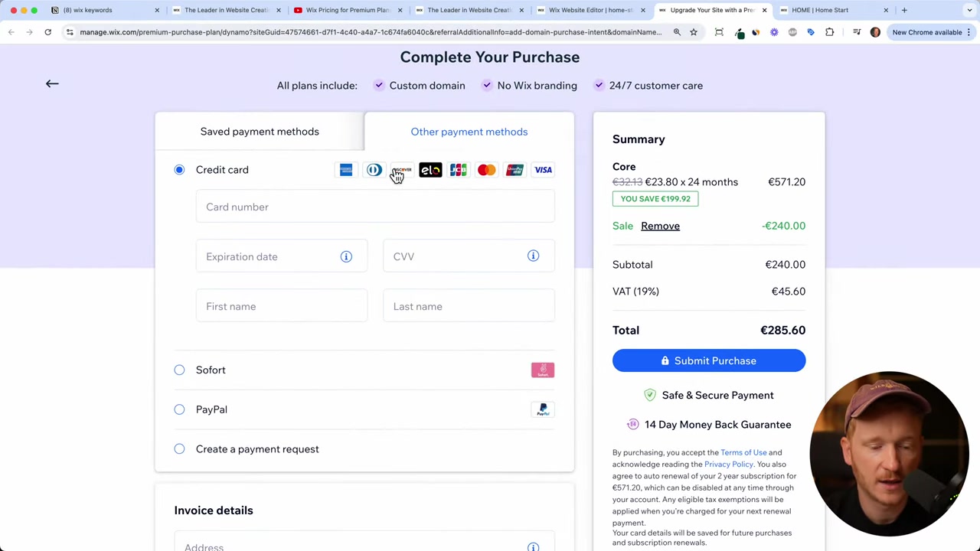Open Chrome three-dot menu
This screenshot has width=980, height=551.
click(x=969, y=32)
